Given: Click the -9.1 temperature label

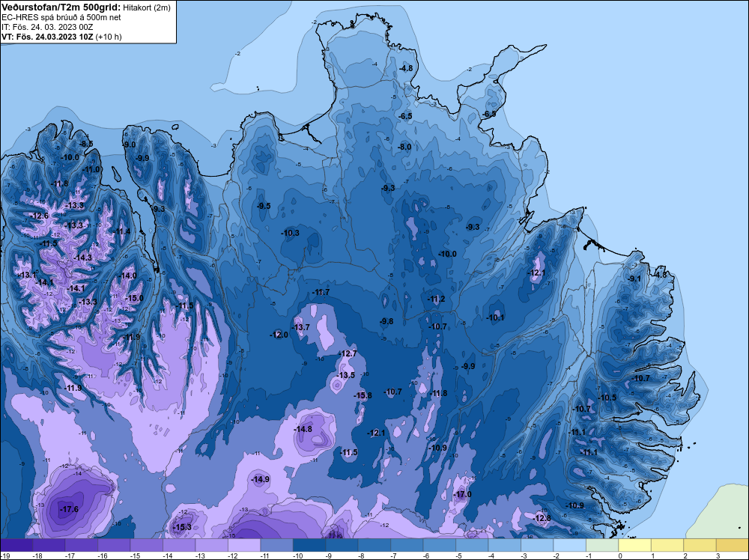Looking at the screenshot, I should click(635, 279).
